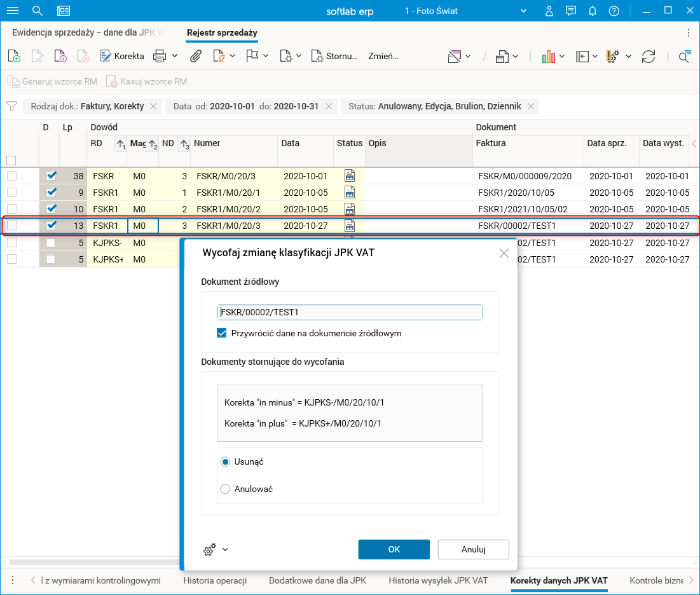This screenshot has width=700, height=595.
Task: Expand the clipboard copy dropdown arrow
Action: coord(515,57)
